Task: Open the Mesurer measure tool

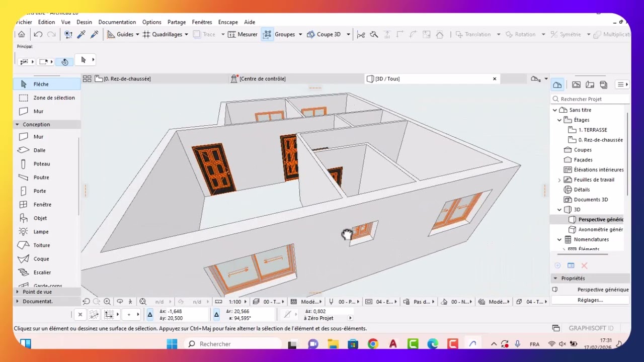Action: coord(243,34)
